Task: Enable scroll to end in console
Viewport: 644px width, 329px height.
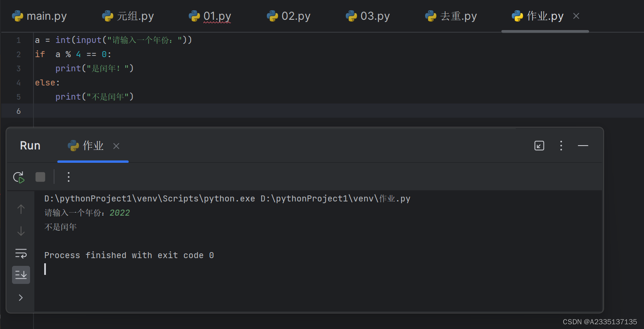Action: pos(21,275)
